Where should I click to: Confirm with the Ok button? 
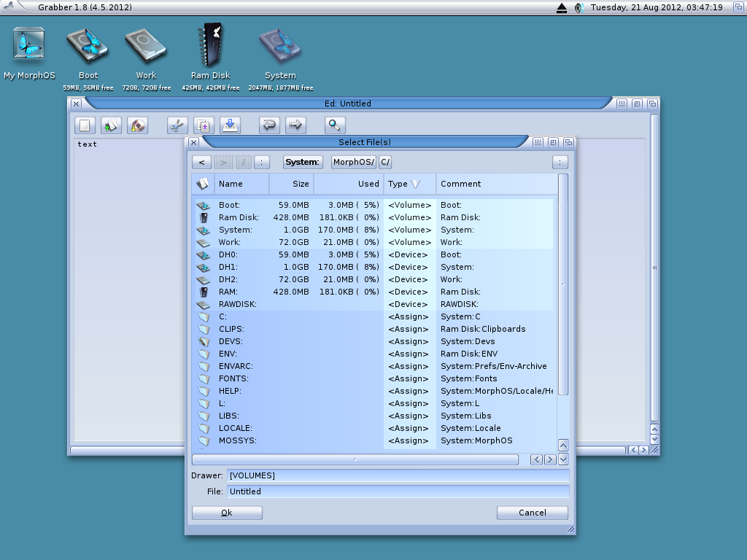click(227, 513)
